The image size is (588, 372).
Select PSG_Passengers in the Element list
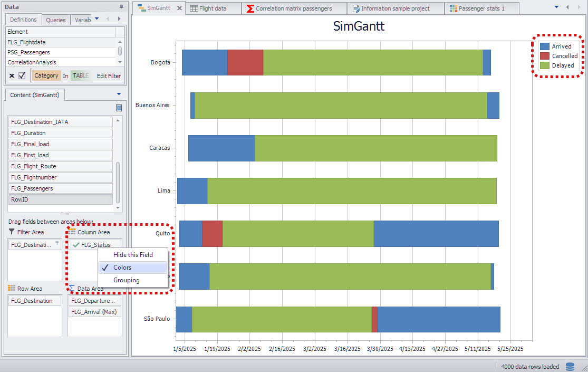29,52
